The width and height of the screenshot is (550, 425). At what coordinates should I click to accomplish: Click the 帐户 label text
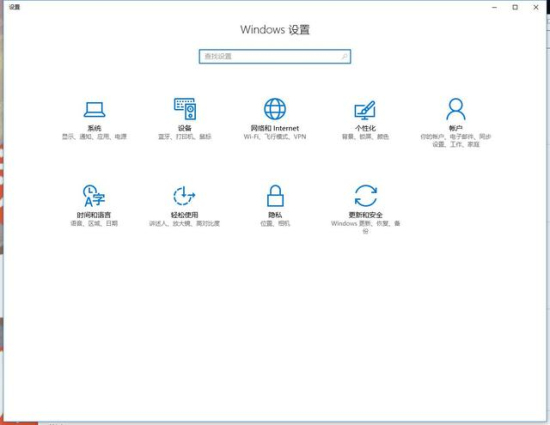456,128
